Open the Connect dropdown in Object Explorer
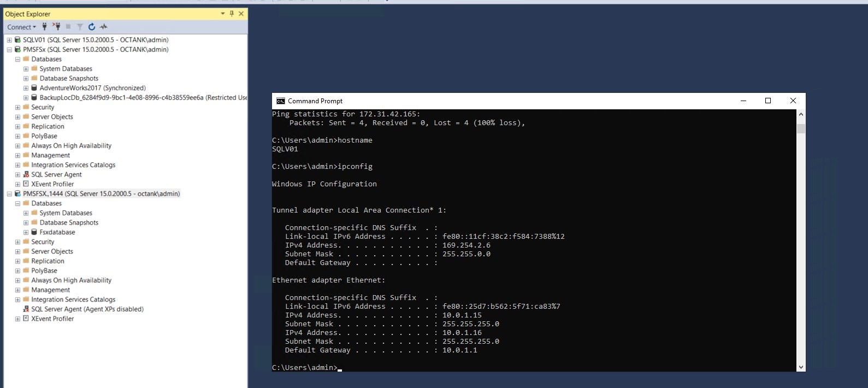This screenshot has height=388, width=868. [x=22, y=27]
